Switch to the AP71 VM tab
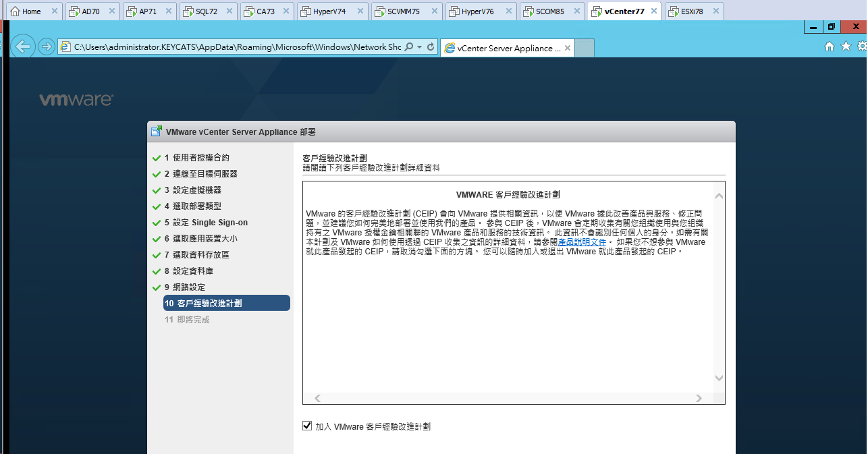Screen dimensions: 868x454 pos(148,11)
